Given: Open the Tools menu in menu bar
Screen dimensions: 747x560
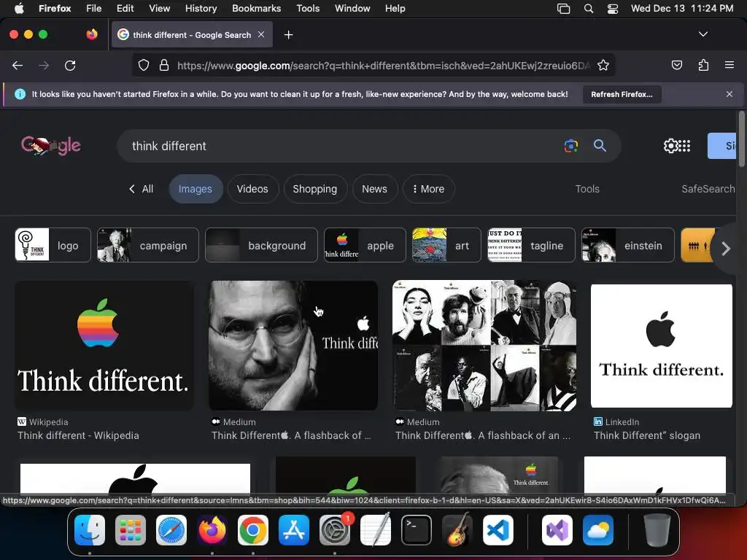Looking at the screenshot, I should coord(308,9).
